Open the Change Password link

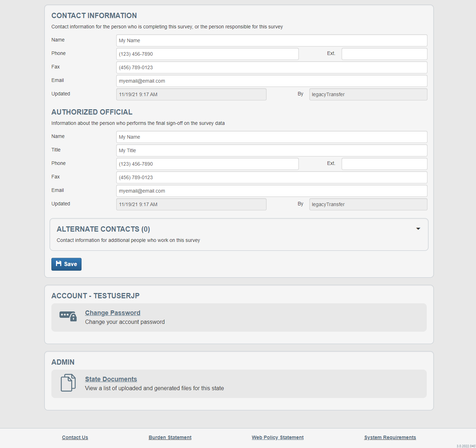coord(113,313)
